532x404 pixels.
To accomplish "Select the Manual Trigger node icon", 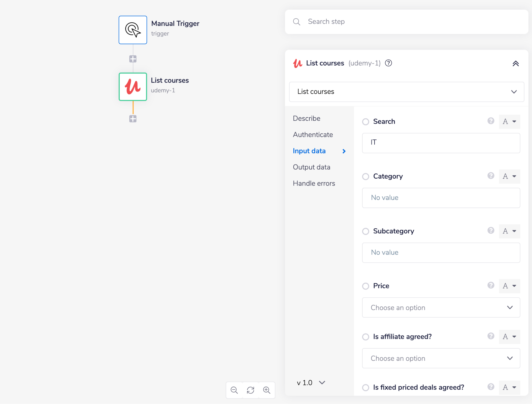I will pos(132,30).
